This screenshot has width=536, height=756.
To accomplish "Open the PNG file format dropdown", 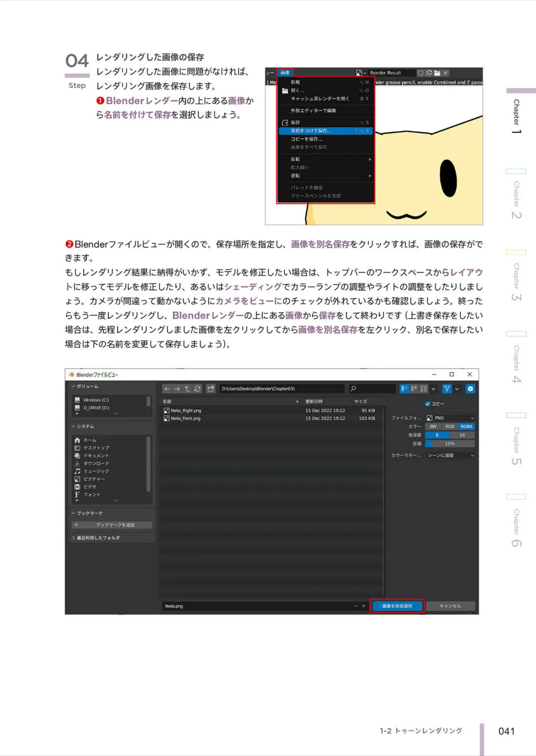I will tap(450, 418).
